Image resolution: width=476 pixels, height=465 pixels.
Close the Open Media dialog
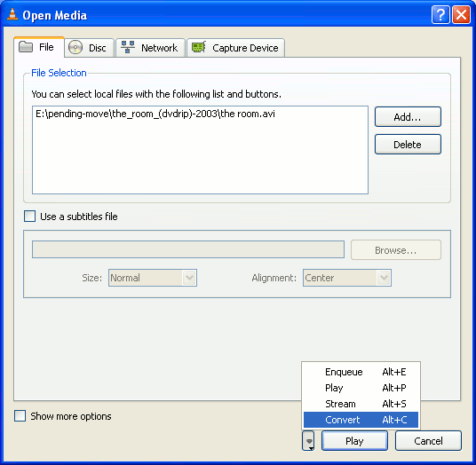[x=462, y=14]
